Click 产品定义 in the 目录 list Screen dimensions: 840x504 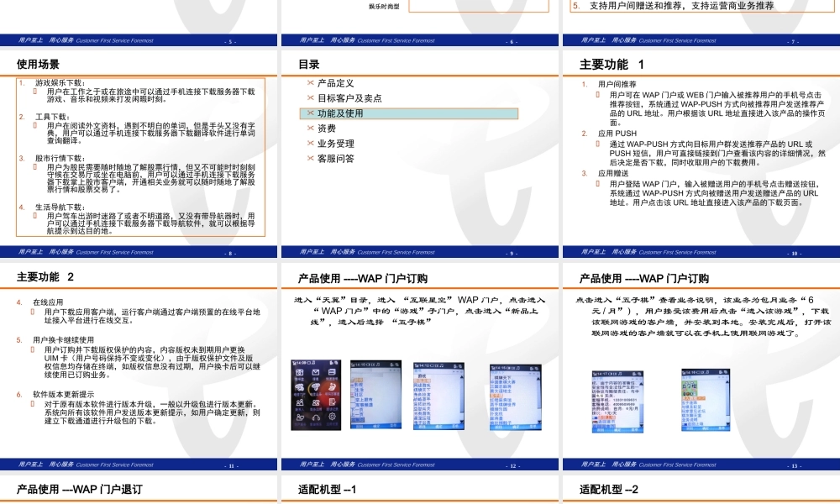click(335, 83)
